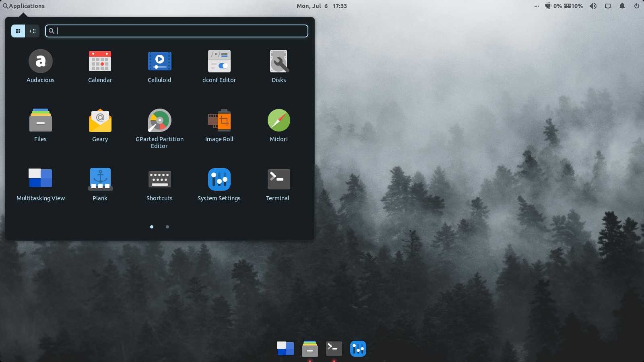This screenshot has height=362, width=644.
Task: Launch Terminal from the app grid
Action: [x=279, y=179]
